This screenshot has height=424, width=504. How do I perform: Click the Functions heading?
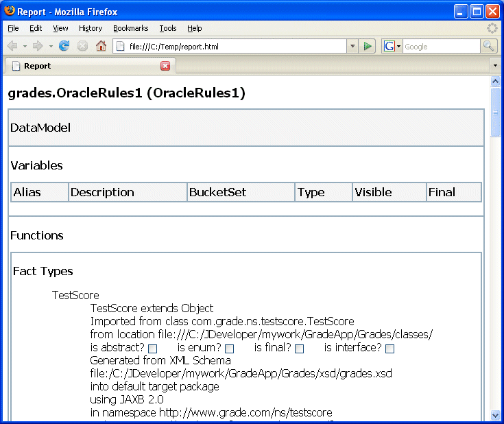[x=36, y=235]
